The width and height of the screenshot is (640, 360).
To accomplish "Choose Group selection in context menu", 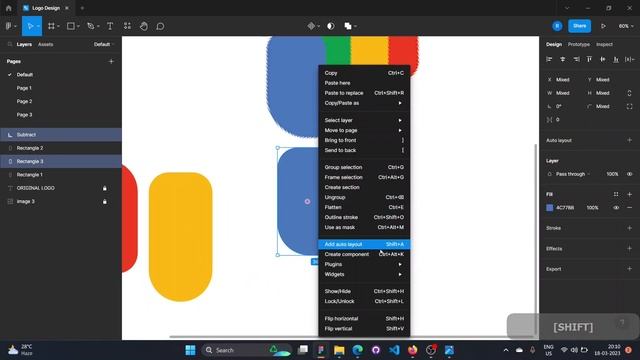I will coord(364,167).
